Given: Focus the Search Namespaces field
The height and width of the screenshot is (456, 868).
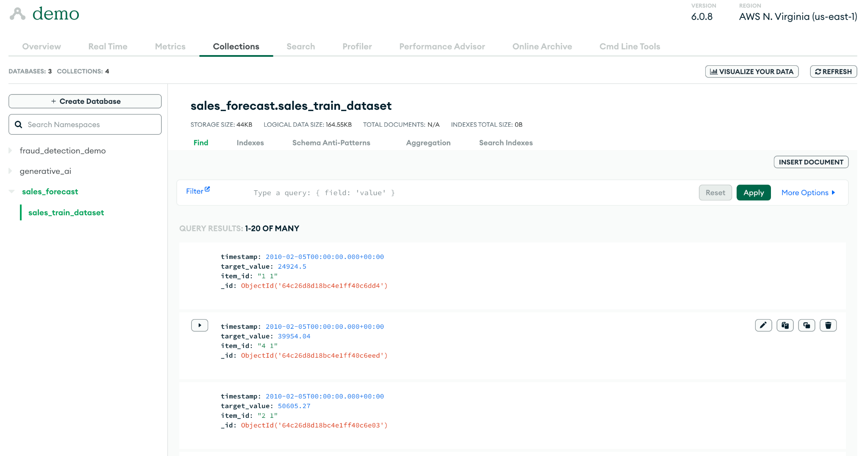Looking at the screenshot, I should [x=85, y=125].
